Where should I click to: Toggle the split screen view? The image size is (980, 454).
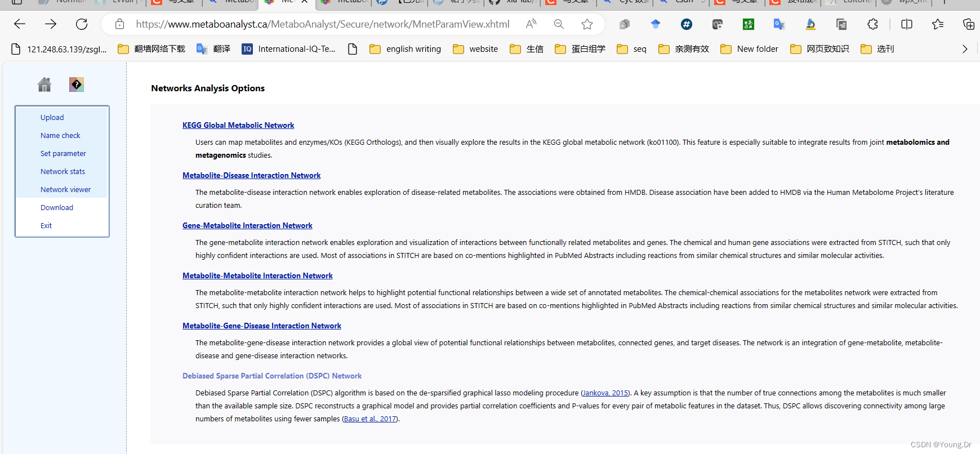coord(907,24)
